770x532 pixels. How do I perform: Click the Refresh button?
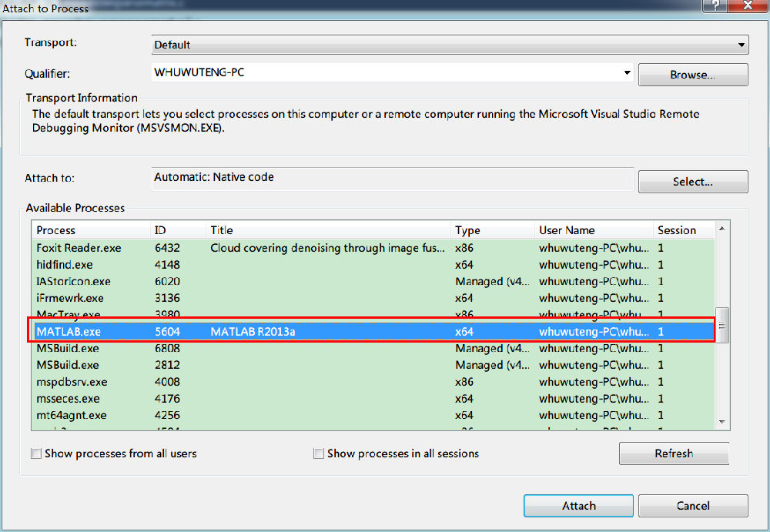tap(674, 453)
